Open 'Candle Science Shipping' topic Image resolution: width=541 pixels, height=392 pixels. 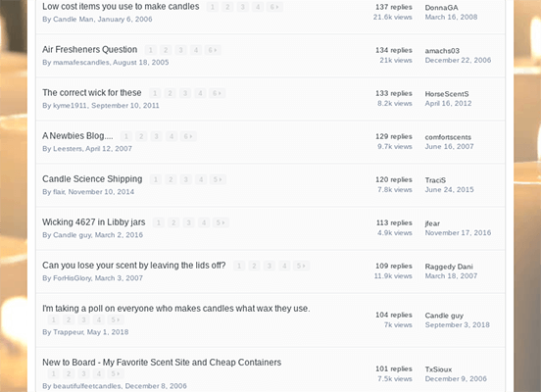pyautogui.click(x=92, y=179)
